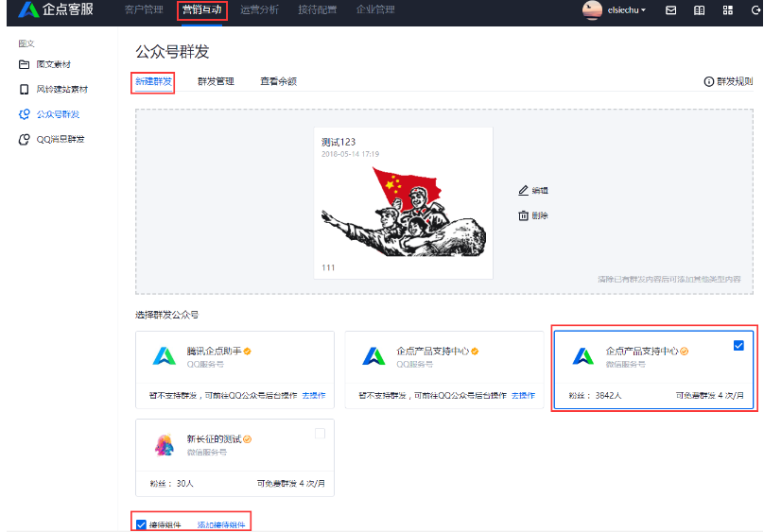The height and width of the screenshot is (532, 764).
Task: Click the elsiechu user avatar
Action: [x=592, y=10]
